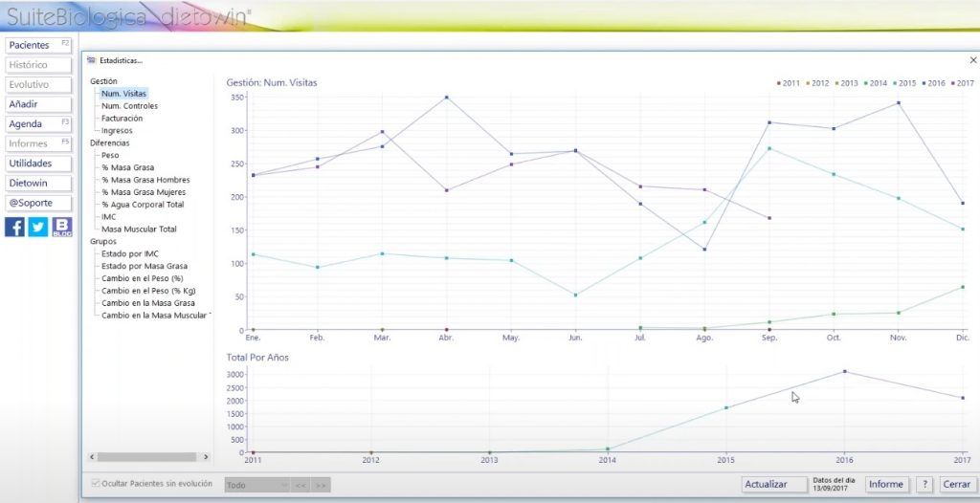Open the Blog icon link
The image size is (980, 503).
click(62, 227)
